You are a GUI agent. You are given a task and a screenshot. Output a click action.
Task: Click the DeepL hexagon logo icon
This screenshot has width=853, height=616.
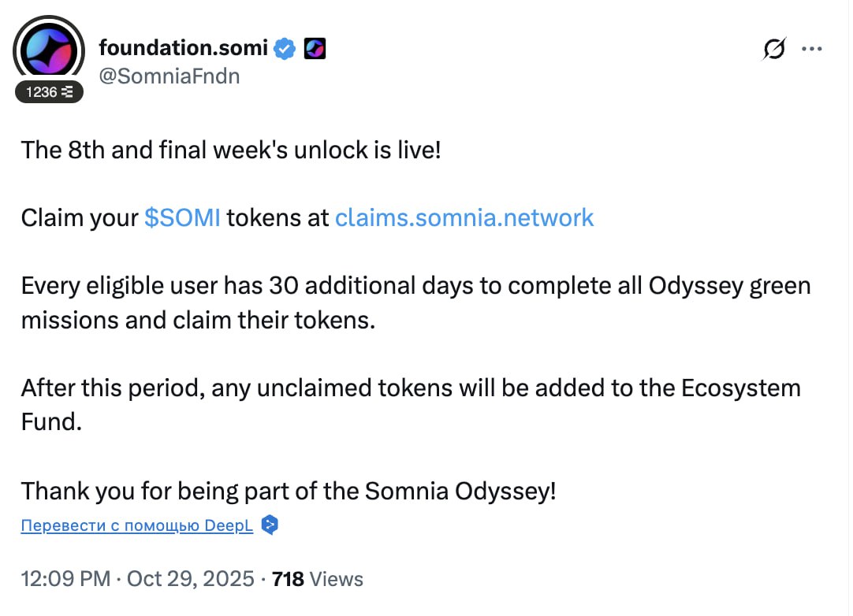270,525
